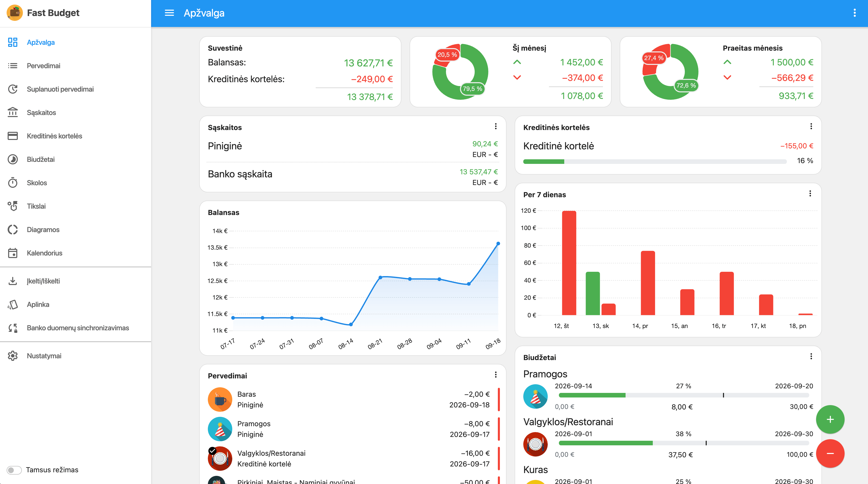
Task: Open the Per 7 dienas options menu
Action: [810, 193]
